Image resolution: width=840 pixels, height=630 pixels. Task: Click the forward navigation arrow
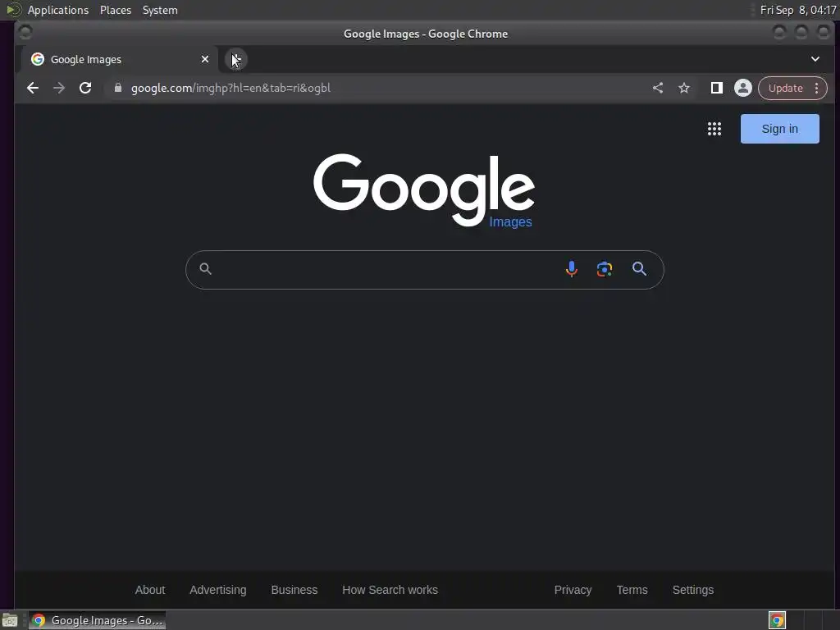tap(59, 88)
